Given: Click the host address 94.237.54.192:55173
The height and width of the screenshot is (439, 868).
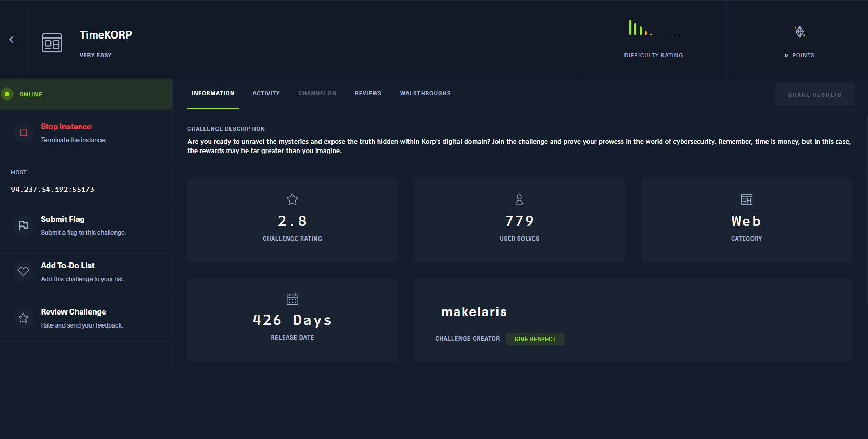Looking at the screenshot, I should [x=53, y=190].
